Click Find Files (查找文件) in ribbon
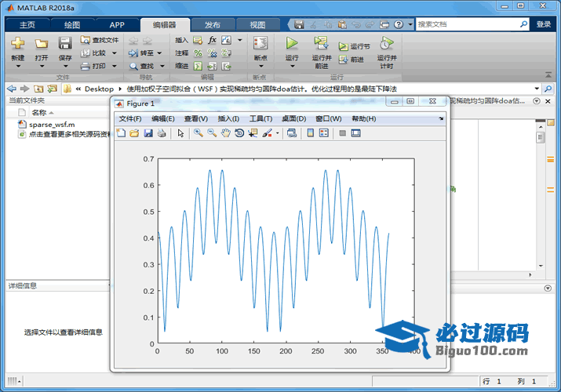The width and height of the screenshot is (561, 392). point(100,40)
